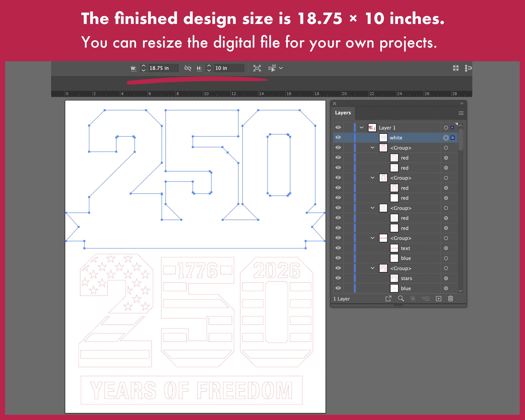The height and width of the screenshot is (420, 525).
Task: Click the target circle of the stars layer
Action: point(446,278)
